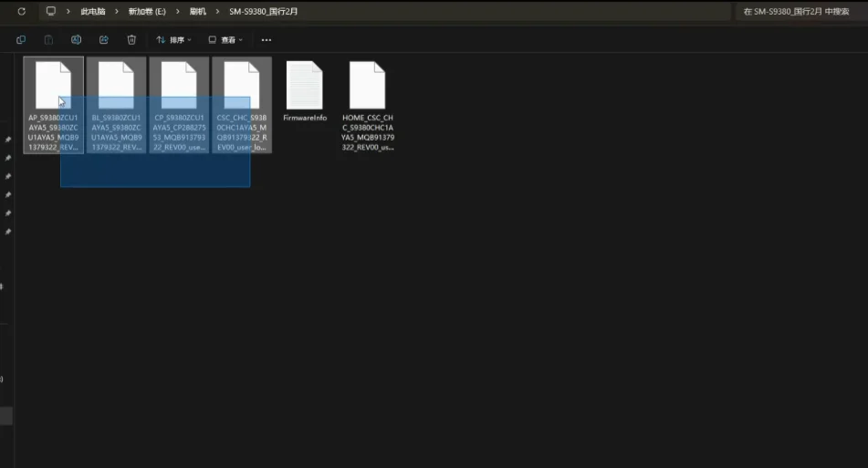The width and height of the screenshot is (868, 468).
Task: Click the rename icon in toolbar
Action: (x=77, y=40)
